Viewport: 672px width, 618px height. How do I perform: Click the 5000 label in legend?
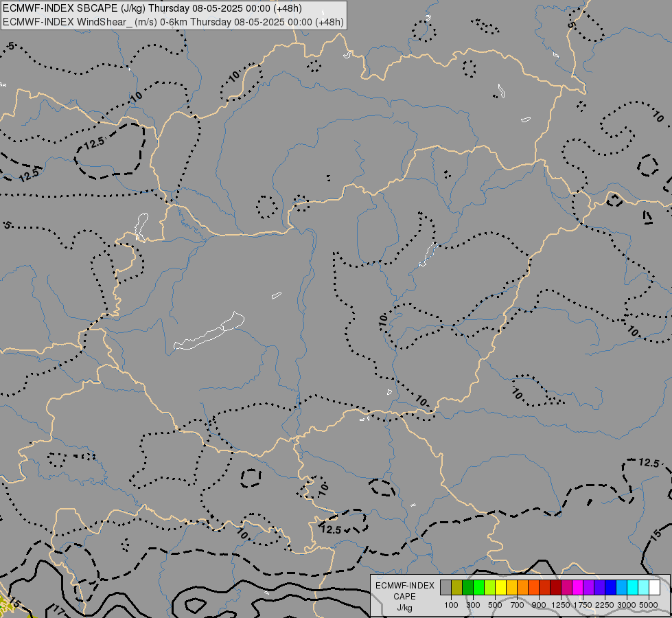click(649, 605)
